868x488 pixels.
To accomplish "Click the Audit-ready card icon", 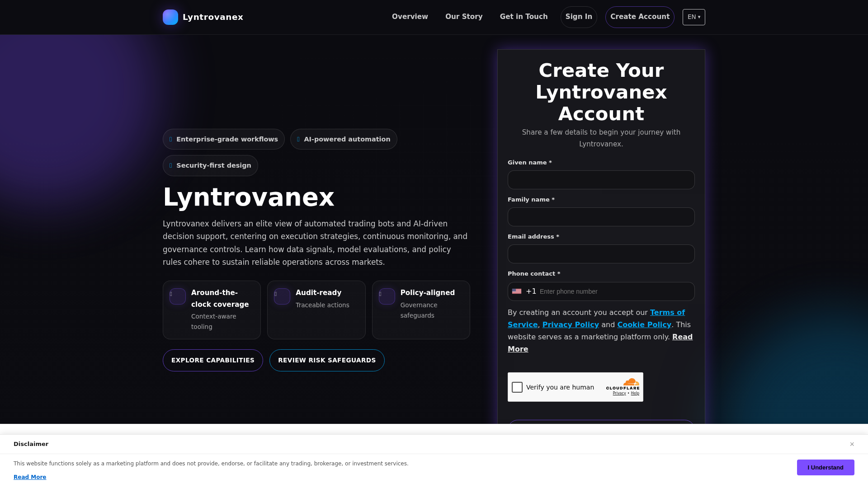I will pos(282,296).
